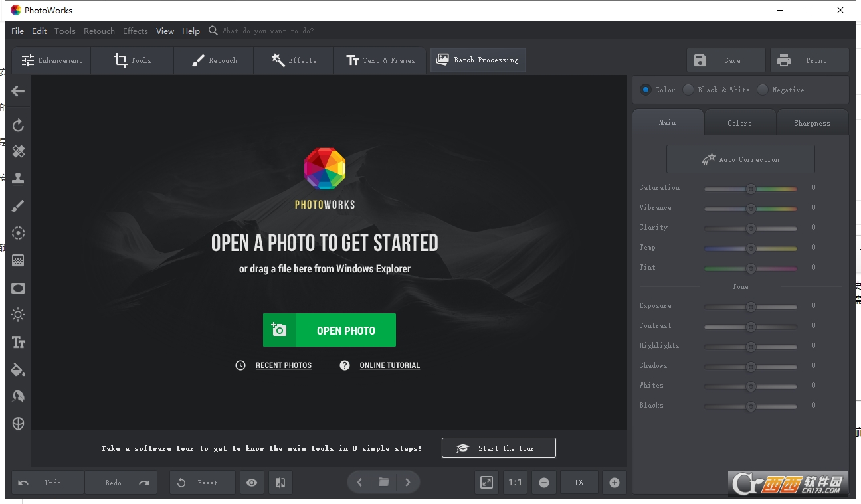The width and height of the screenshot is (861, 504).
Task: Adjust the Contrast slider
Action: (751, 327)
